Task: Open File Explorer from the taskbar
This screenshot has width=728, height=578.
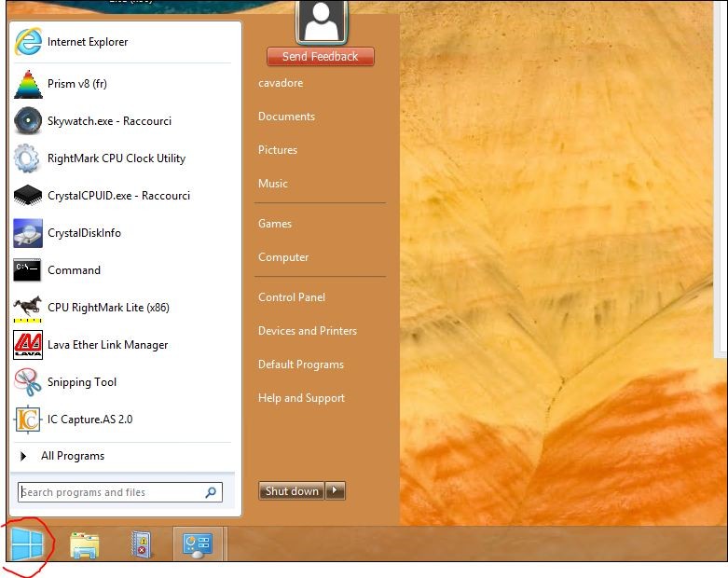Action: point(84,544)
